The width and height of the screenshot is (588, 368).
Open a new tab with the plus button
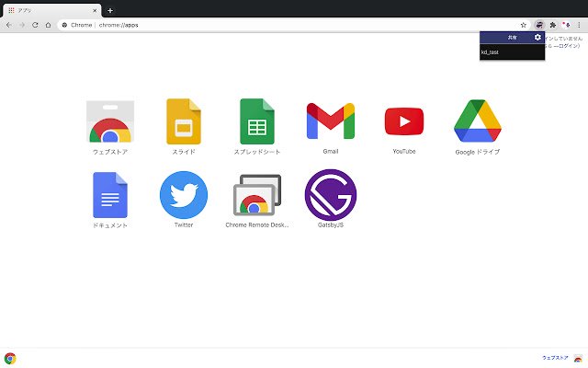pyautogui.click(x=110, y=10)
